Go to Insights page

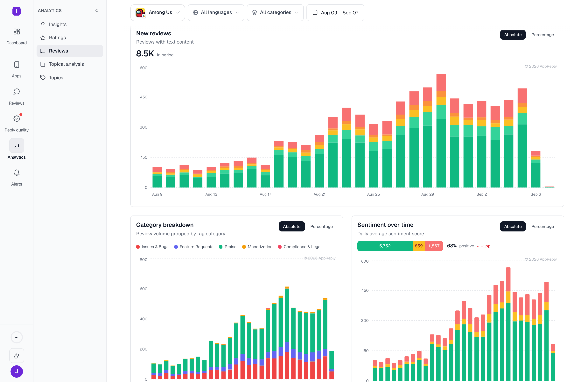[70, 25]
